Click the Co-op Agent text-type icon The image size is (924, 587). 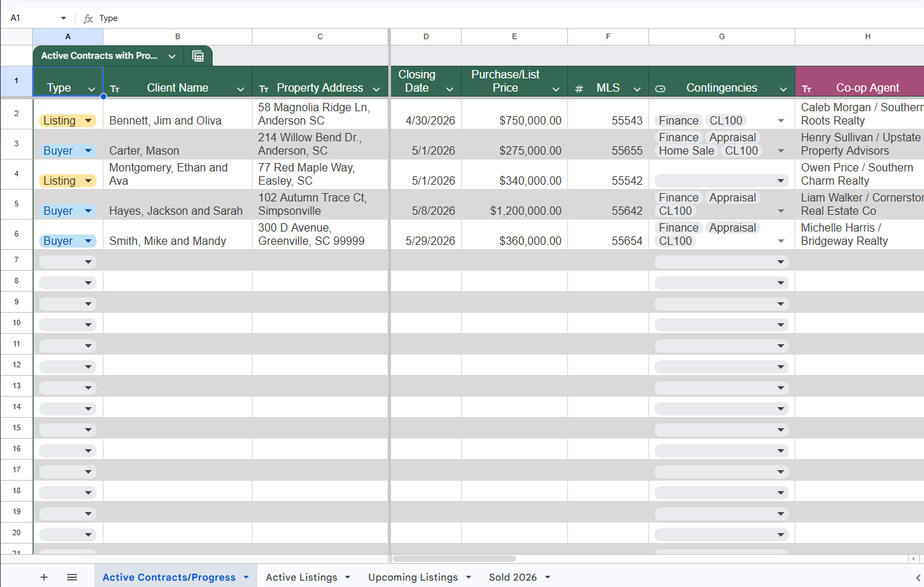806,89
